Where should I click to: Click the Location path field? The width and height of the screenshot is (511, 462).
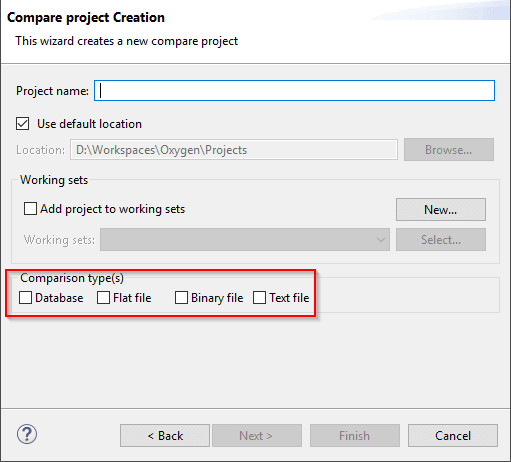click(x=234, y=150)
